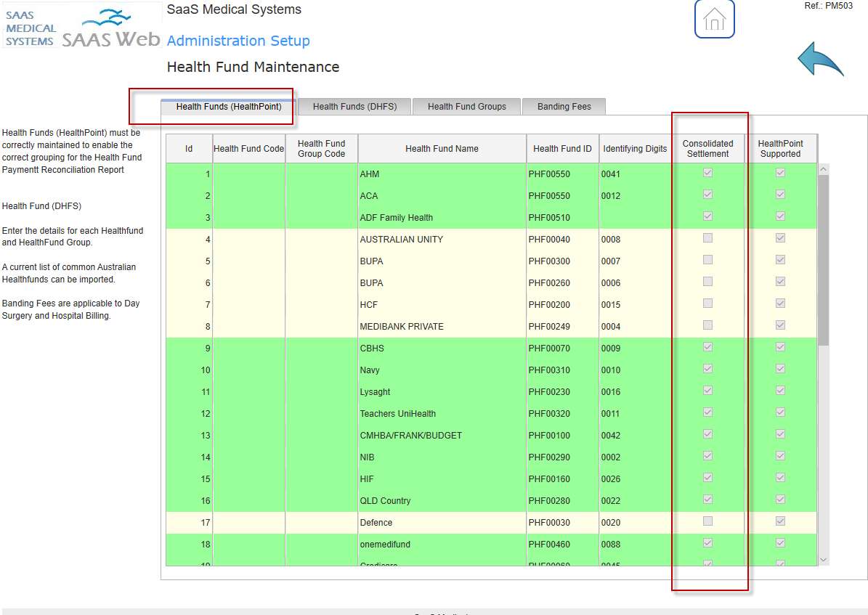868x615 pixels.
Task: Click the HCF fund name cell
Action: click(x=442, y=304)
